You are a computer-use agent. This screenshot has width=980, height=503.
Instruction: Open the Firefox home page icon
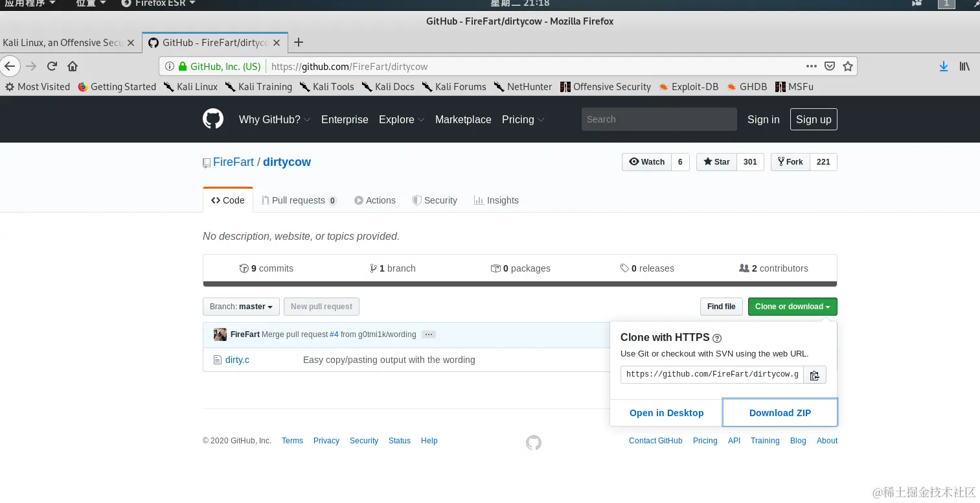click(x=73, y=66)
